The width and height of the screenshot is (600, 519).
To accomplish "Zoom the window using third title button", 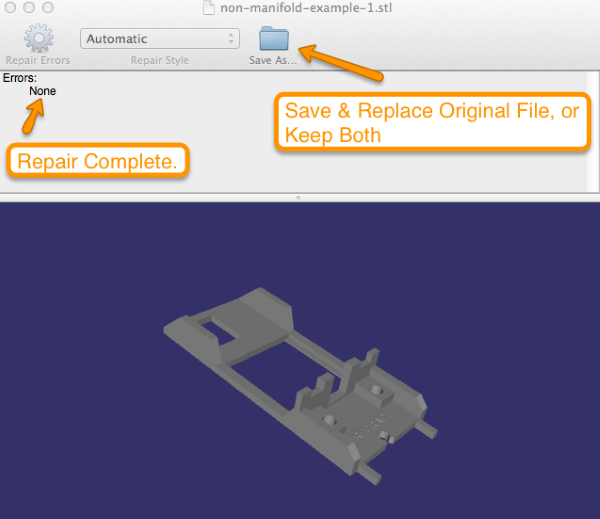I will point(51,7).
